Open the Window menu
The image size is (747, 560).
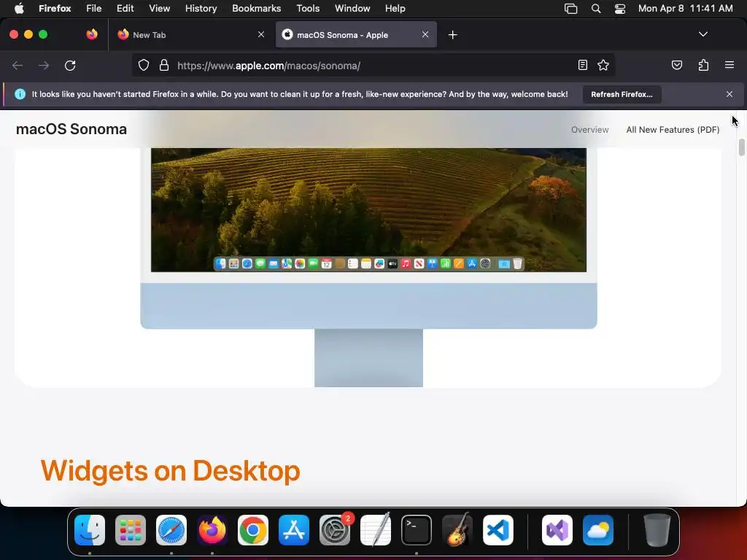coord(352,8)
